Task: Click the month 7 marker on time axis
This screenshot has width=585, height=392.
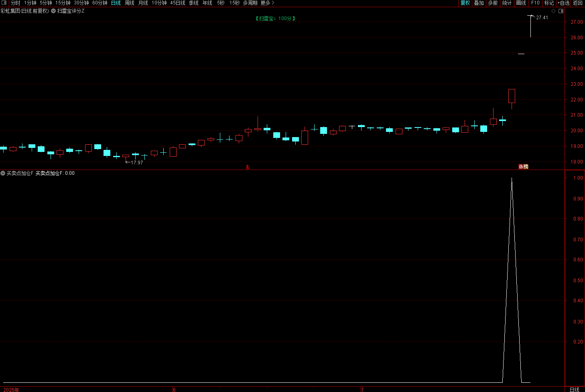Action: 362,390
